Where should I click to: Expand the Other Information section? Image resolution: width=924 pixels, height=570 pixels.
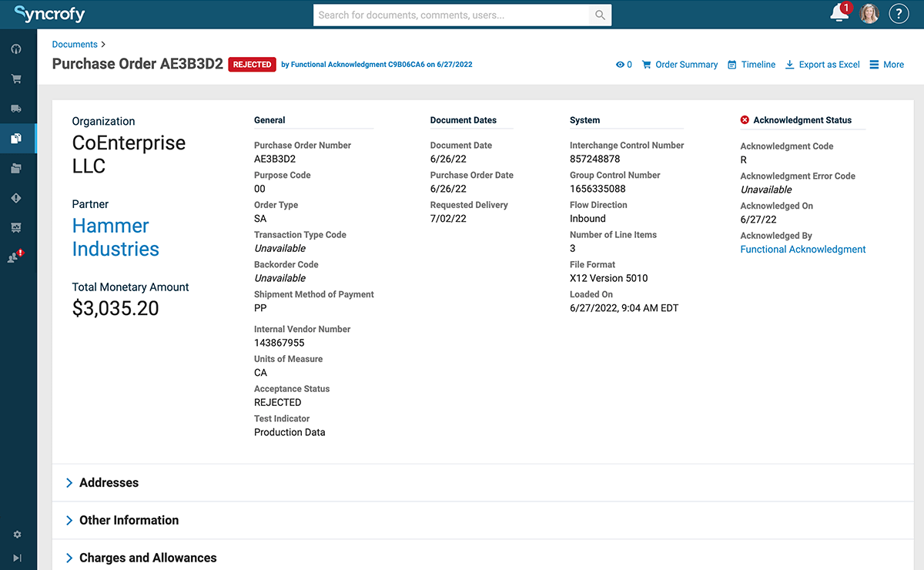[129, 521]
